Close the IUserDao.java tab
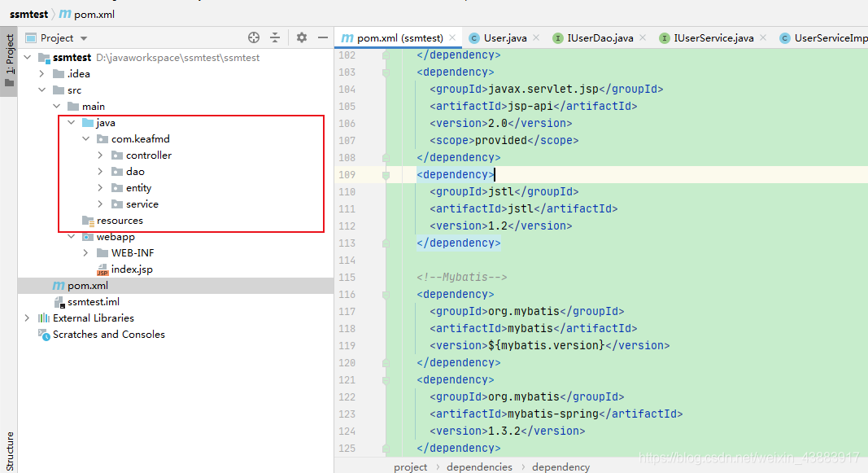The image size is (868, 473). (x=642, y=37)
